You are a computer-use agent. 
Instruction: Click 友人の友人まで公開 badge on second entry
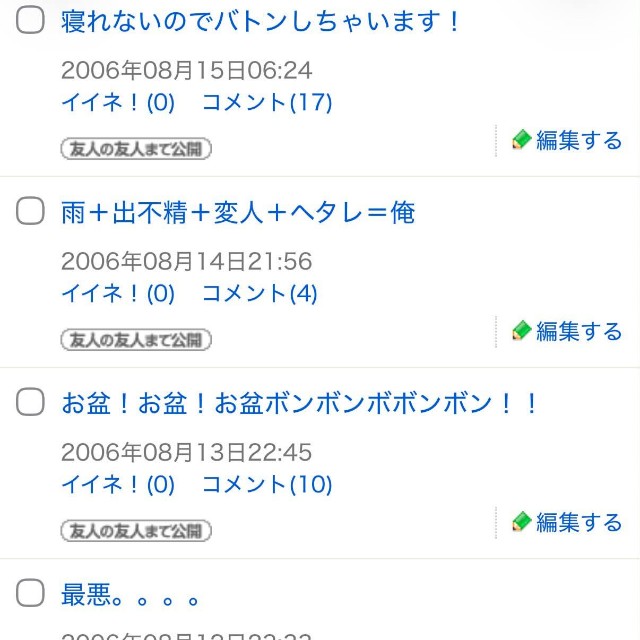[x=136, y=340]
